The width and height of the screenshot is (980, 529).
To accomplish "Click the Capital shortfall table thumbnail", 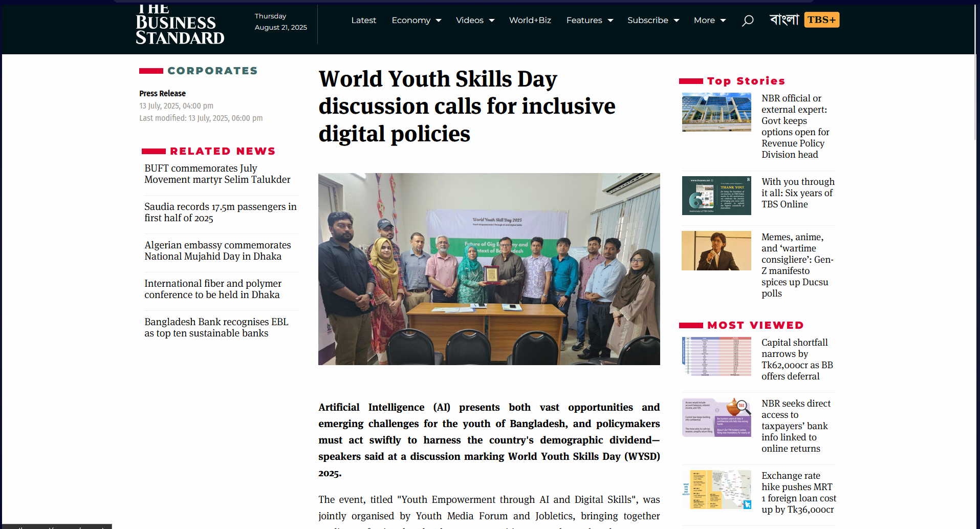I will (x=716, y=356).
